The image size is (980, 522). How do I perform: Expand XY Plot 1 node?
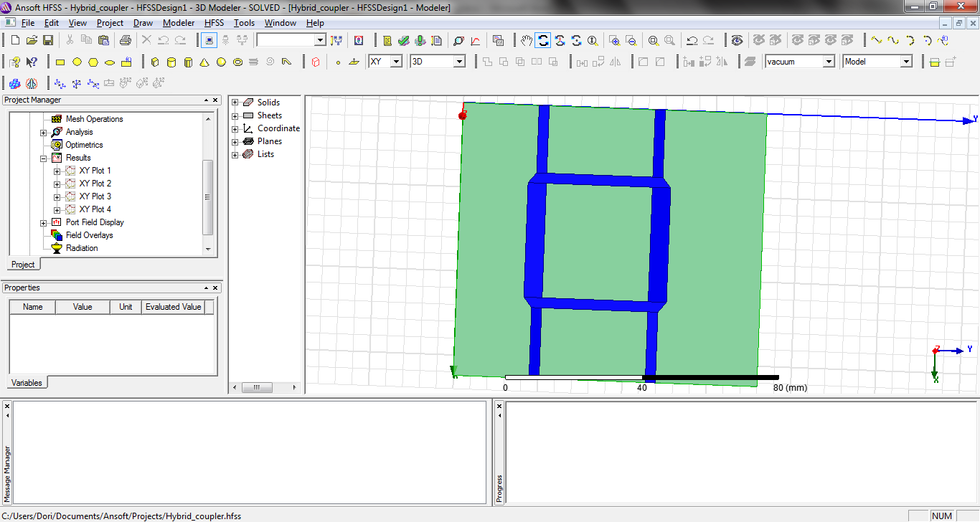tap(57, 171)
